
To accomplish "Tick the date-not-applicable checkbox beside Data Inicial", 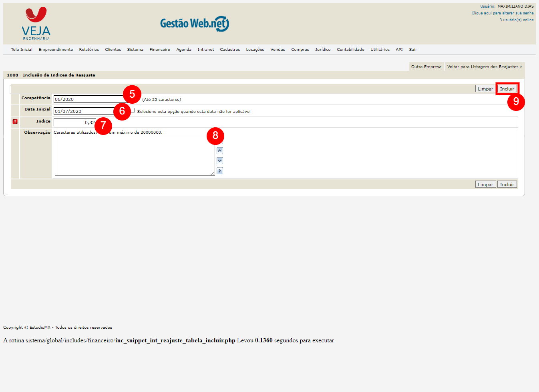I will click(133, 111).
